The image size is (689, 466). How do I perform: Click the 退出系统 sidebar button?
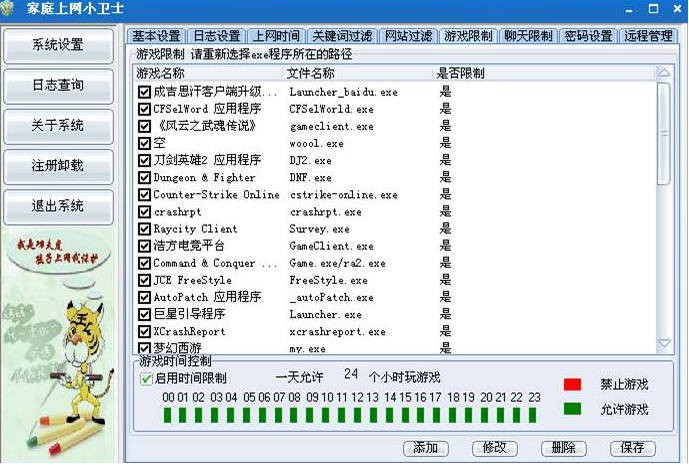[58, 206]
